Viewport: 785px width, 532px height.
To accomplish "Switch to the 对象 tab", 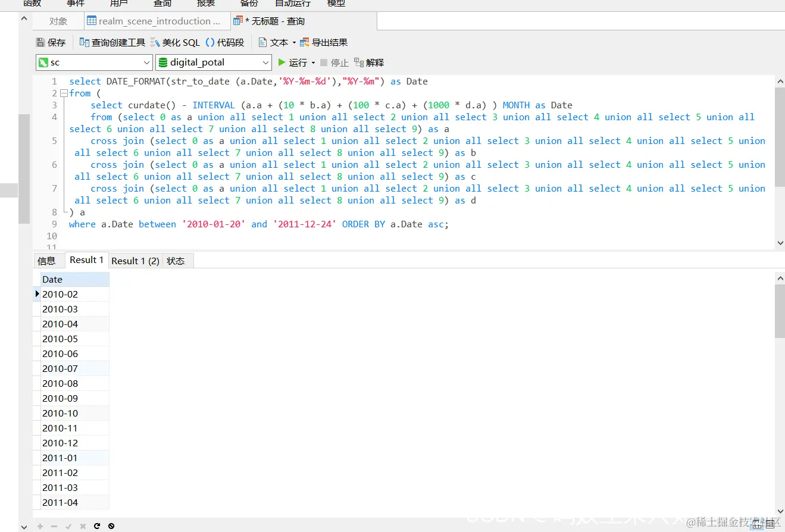I will [58, 21].
